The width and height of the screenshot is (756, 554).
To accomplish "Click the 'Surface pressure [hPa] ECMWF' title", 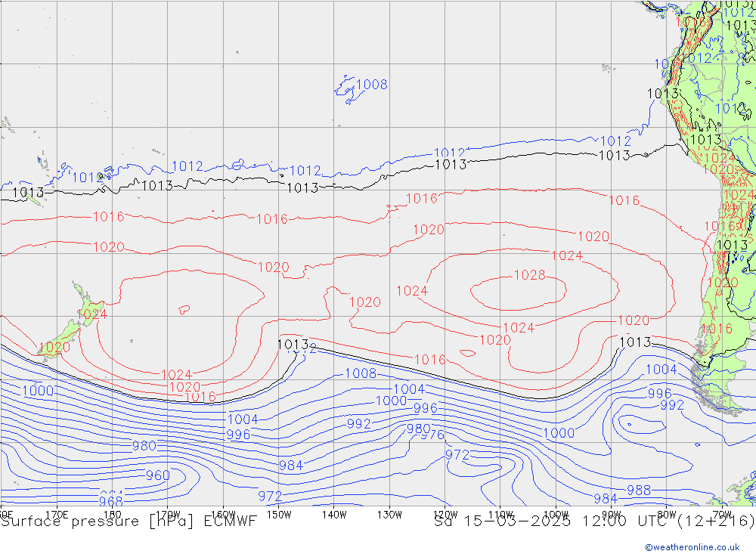I will click(129, 522).
